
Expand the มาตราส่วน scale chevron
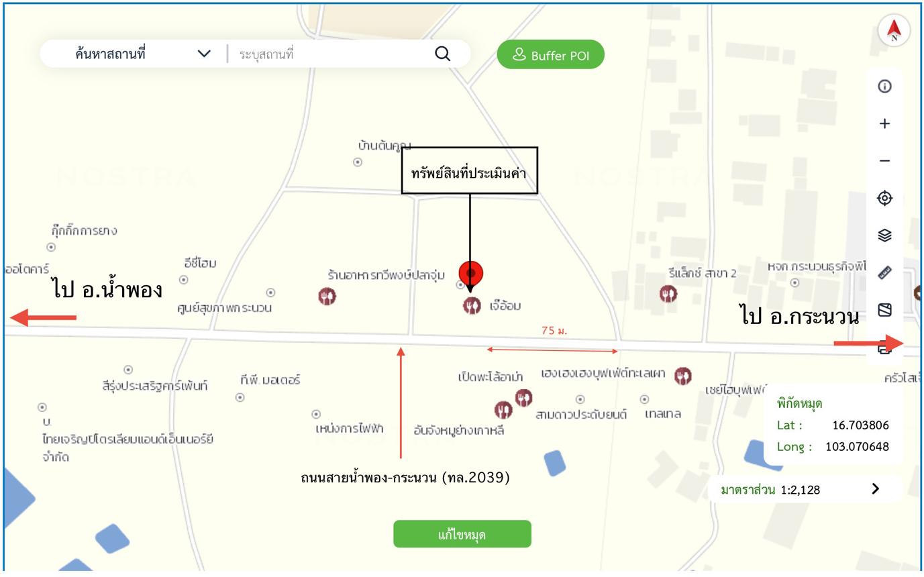[x=874, y=488]
